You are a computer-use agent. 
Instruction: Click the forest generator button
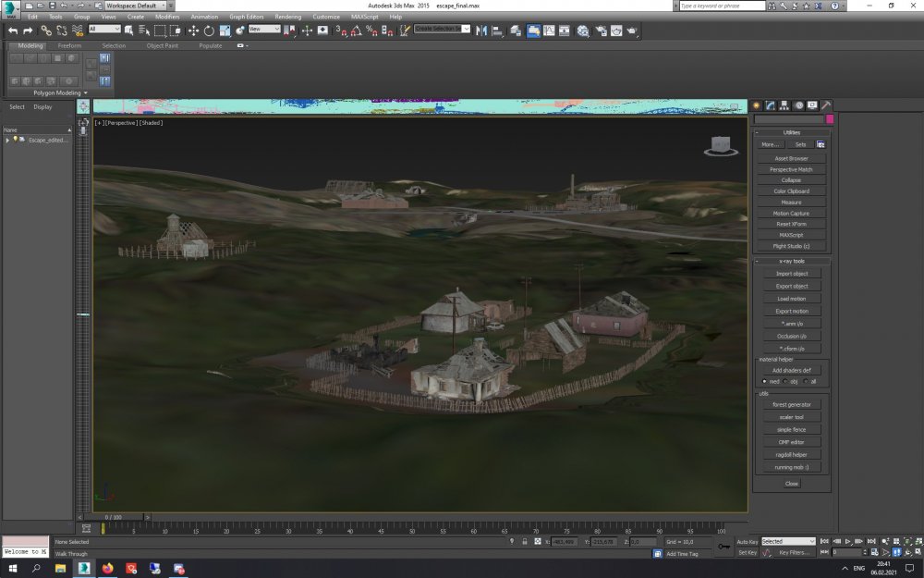pyautogui.click(x=792, y=404)
